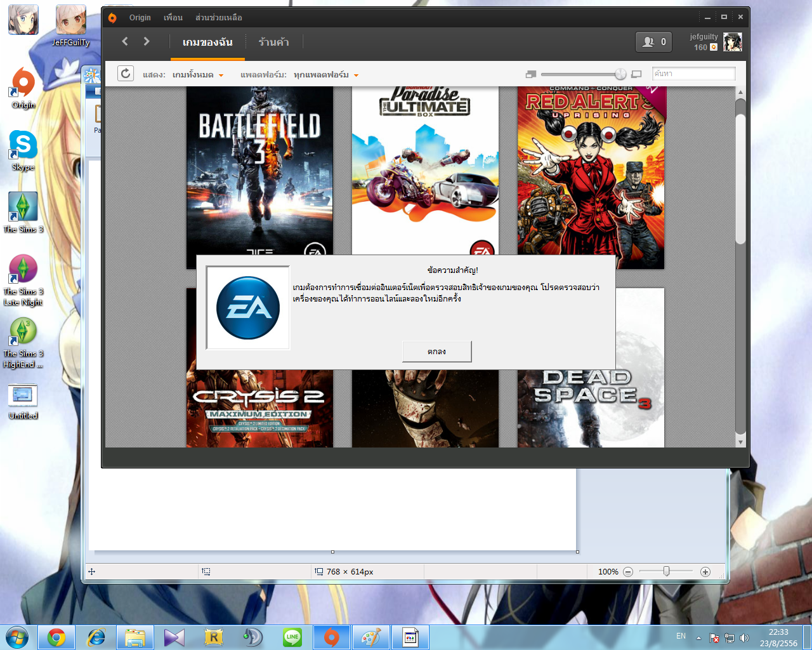Open the Windows Start menu
The image size is (812, 650).
point(17,637)
